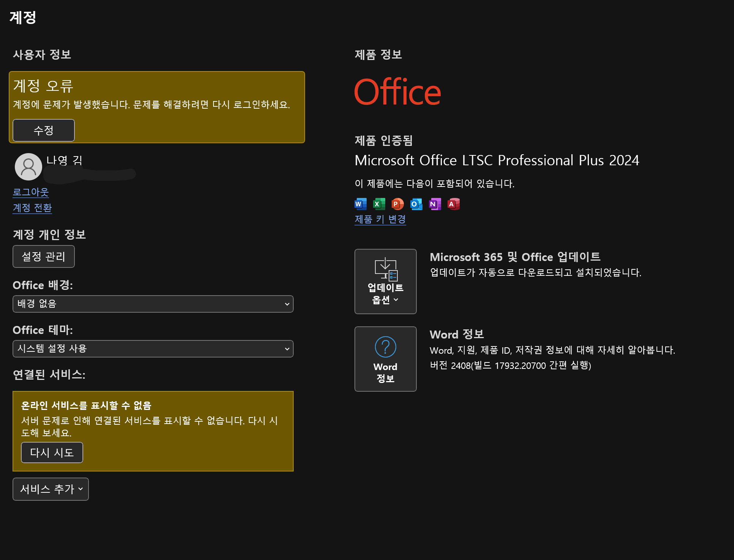Click the version text 버전 2408
The height and width of the screenshot is (560, 734).
[510, 365]
